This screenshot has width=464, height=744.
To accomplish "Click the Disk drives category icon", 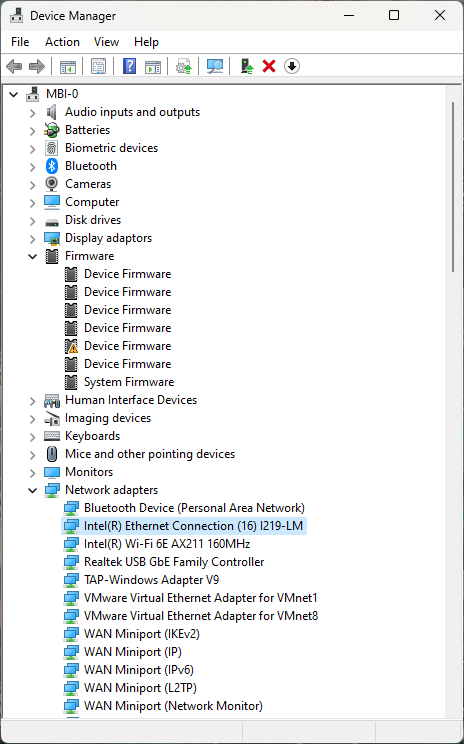I will [x=52, y=221].
